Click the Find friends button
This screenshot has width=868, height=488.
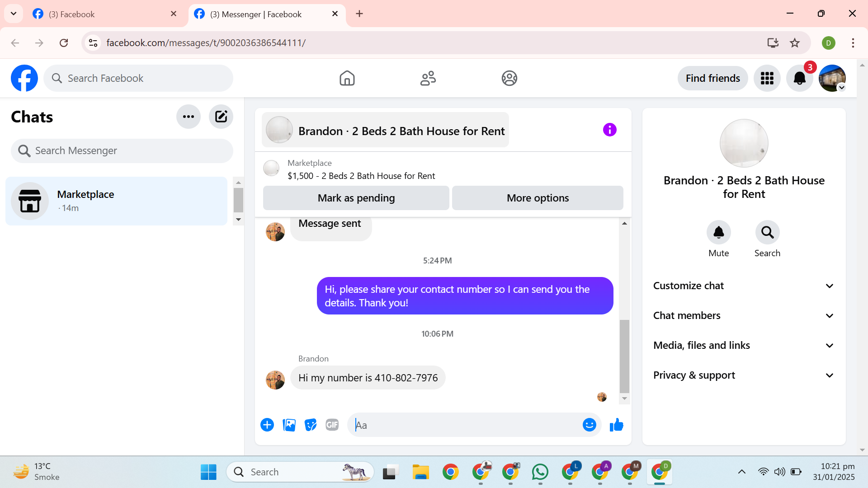[712, 78]
